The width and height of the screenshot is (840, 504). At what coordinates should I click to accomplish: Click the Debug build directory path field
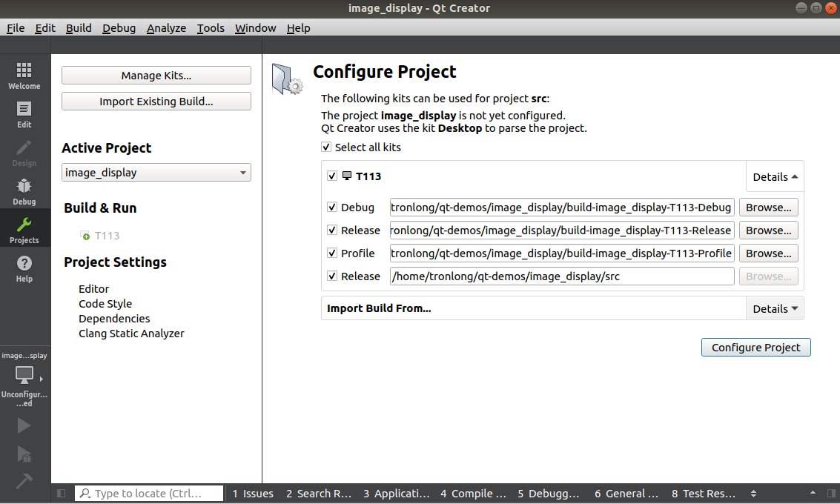562,208
